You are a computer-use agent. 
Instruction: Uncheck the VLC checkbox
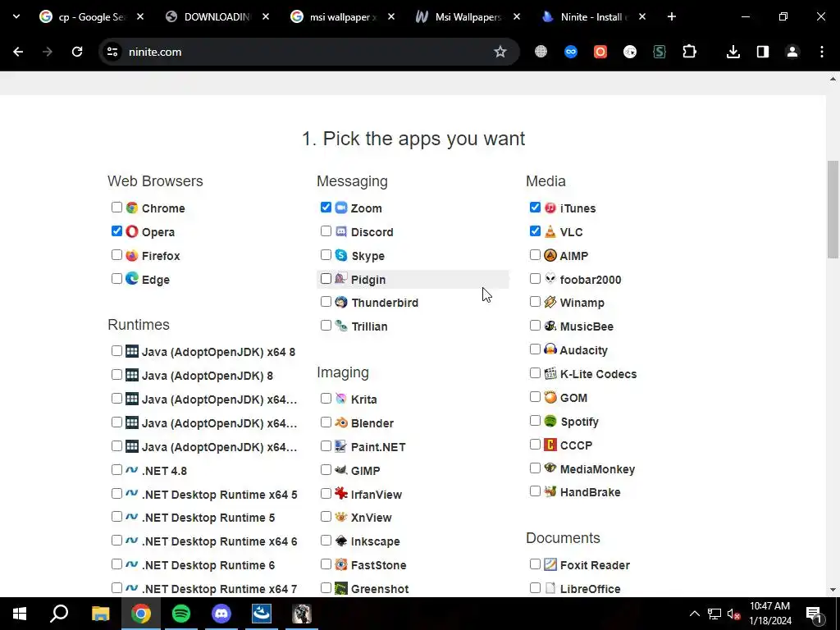point(535,231)
